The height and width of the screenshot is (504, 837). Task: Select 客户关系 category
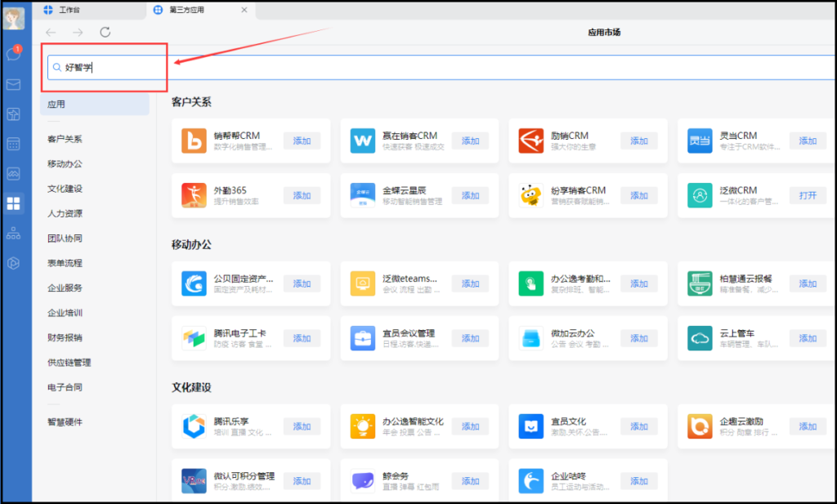[x=65, y=139]
